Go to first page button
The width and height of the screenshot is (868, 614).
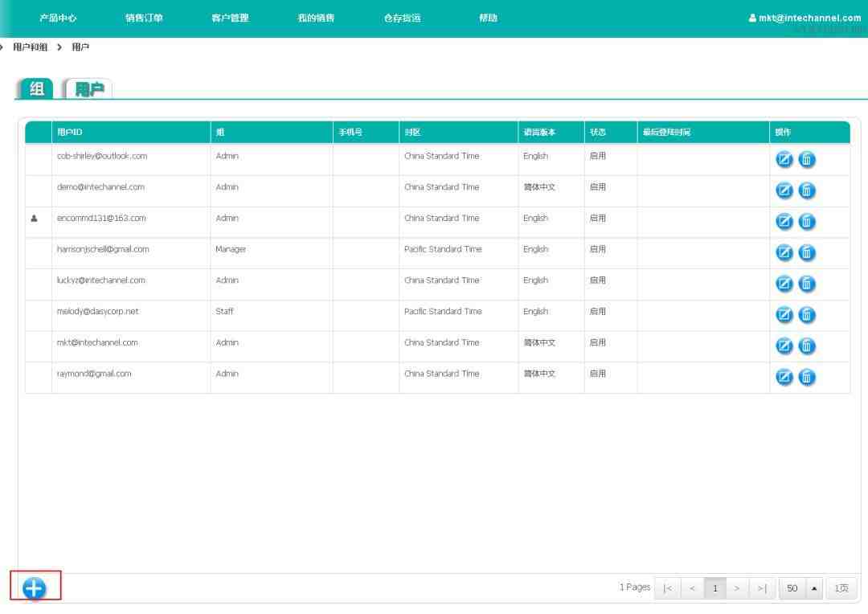668,588
